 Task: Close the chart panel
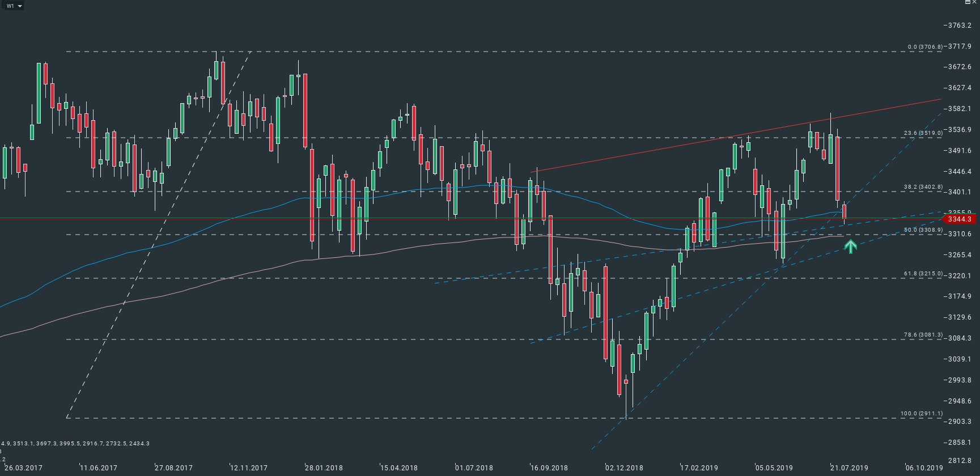click(x=975, y=3)
